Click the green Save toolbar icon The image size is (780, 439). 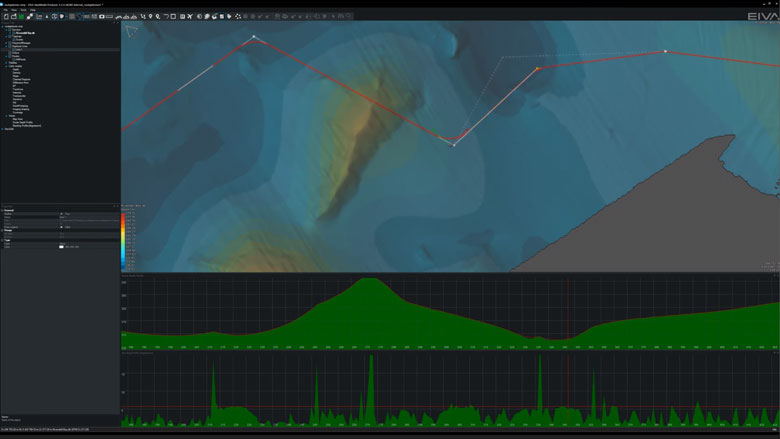pos(21,17)
